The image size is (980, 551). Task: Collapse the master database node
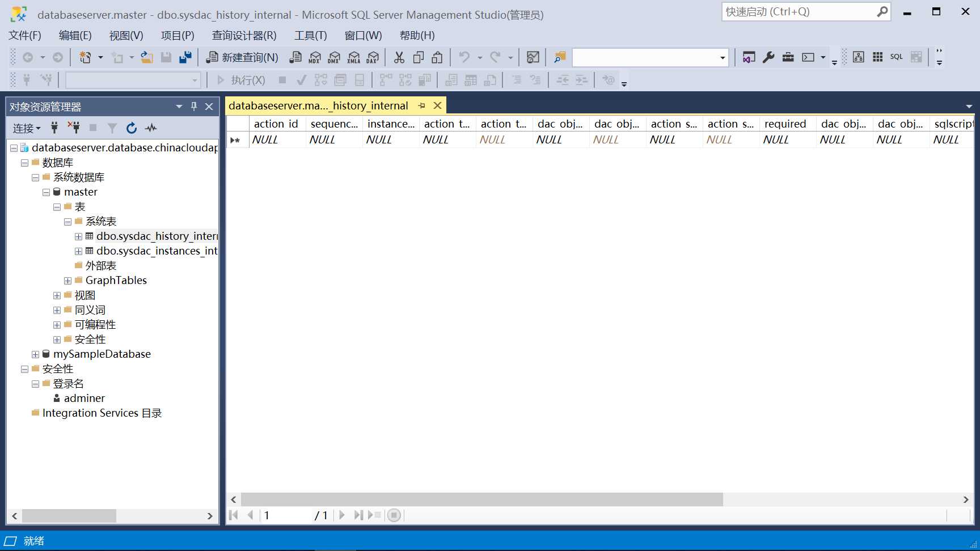(x=46, y=192)
